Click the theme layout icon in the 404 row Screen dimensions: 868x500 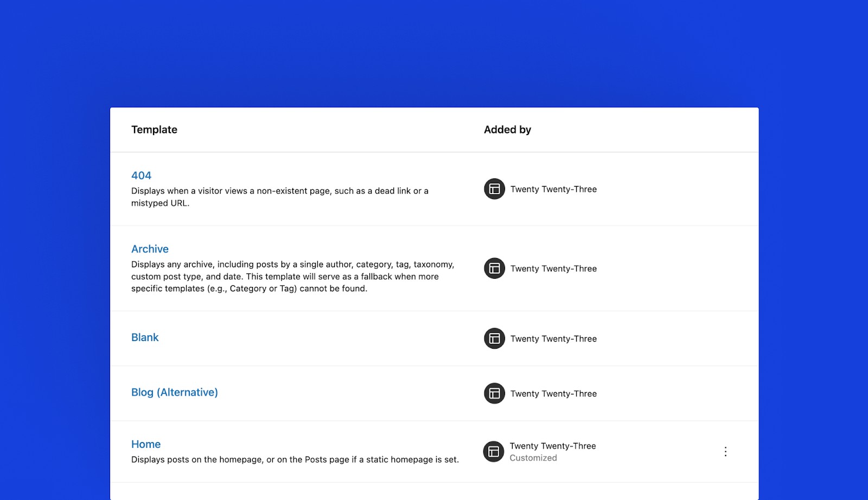pos(494,189)
